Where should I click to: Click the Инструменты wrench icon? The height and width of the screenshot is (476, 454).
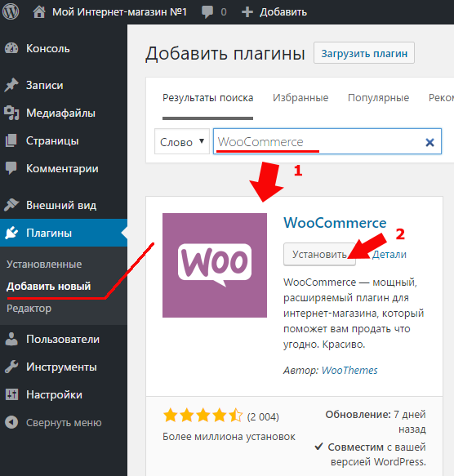[x=11, y=367]
